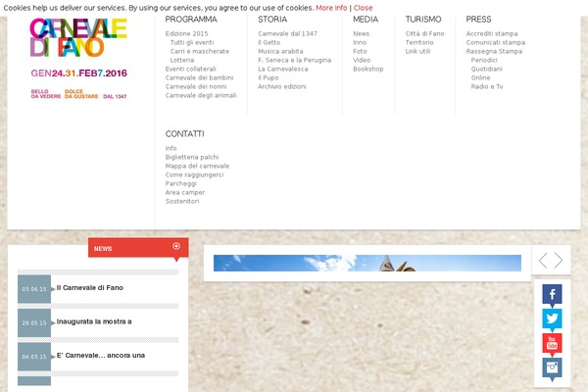
Task: Open Il Pupo link
Action: (269, 77)
